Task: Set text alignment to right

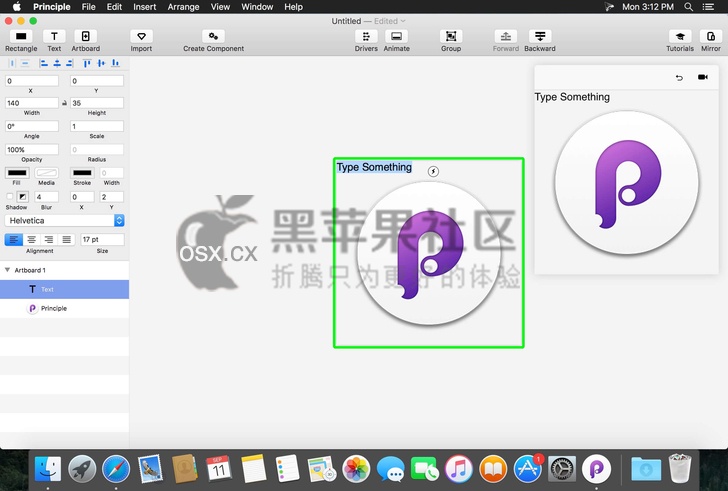Action: tap(49, 239)
